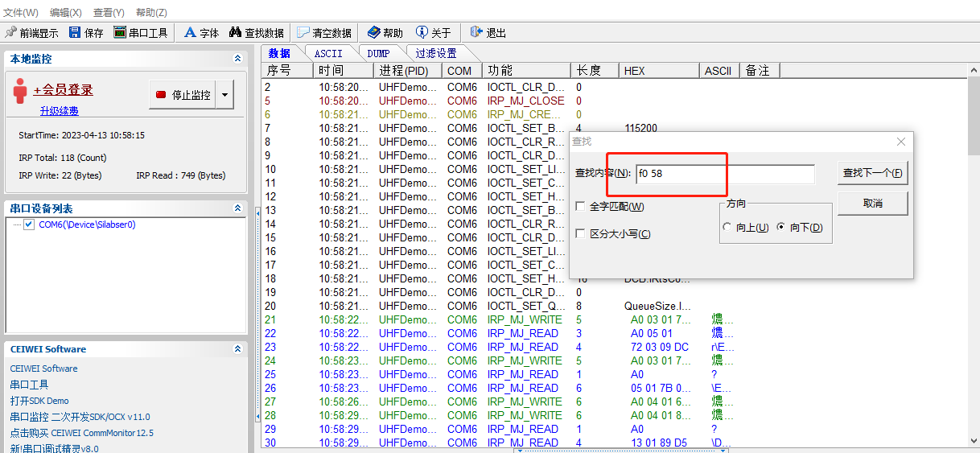The image size is (980, 453).
Task: Select row 22 with HEX A0 05 01
Action: pyautogui.click(x=616, y=333)
